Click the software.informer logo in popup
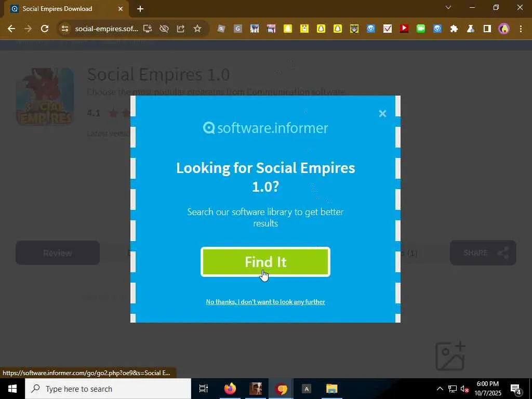 [x=265, y=128]
